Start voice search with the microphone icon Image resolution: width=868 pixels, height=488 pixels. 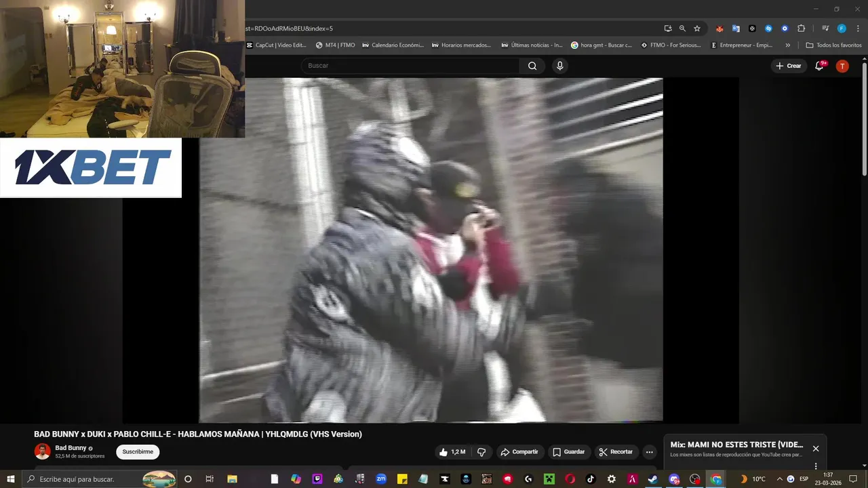point(559,66)
